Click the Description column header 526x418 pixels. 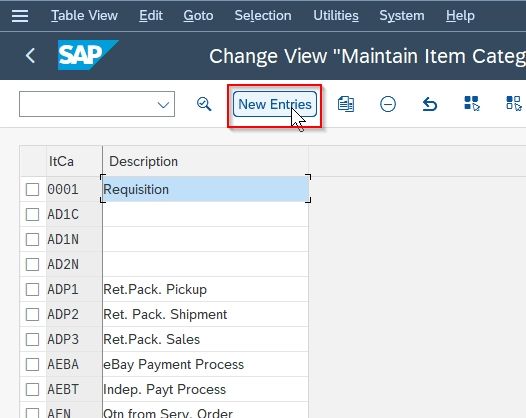coord(205,161)
